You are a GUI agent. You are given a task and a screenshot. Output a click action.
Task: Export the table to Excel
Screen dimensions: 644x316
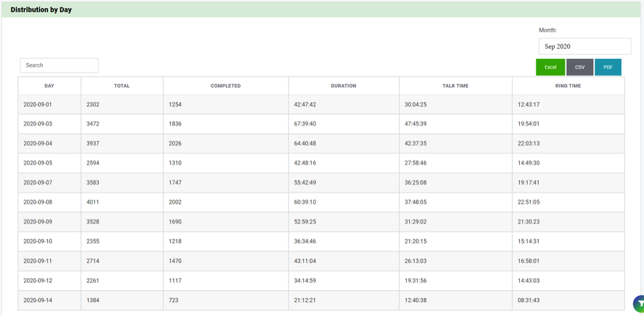tap(550, 67)
